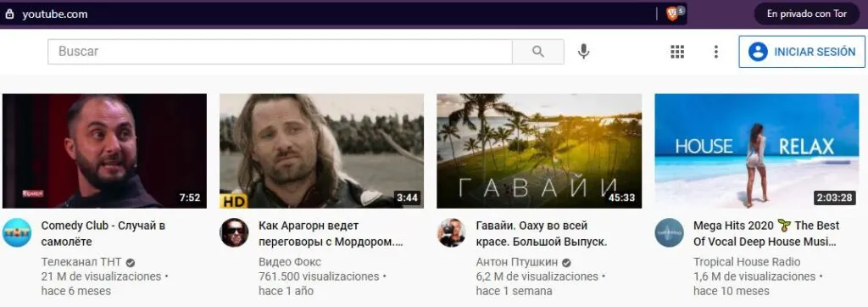Open title Comedy Club - Случай в самолёте
The image size is (868, 307).
pos(103,234)
